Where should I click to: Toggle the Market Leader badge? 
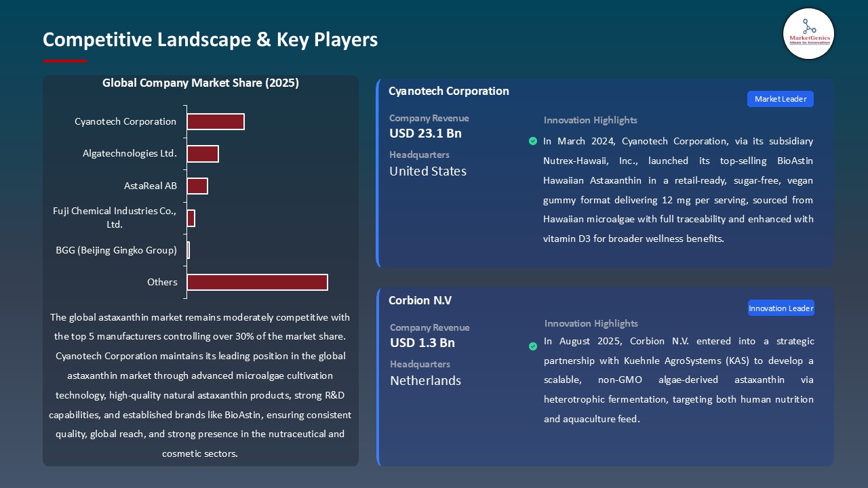(780, 98)
